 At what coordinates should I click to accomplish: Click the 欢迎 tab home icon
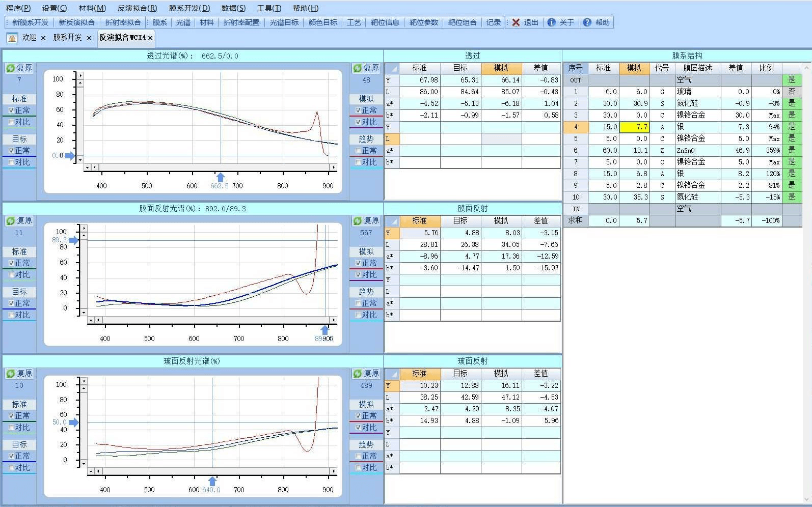click(12, 38)
